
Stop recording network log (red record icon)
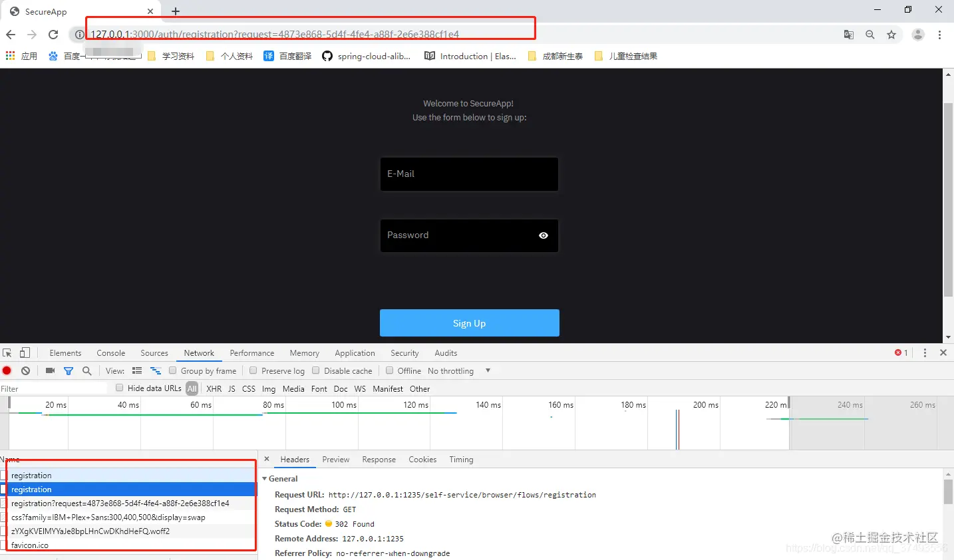click(x=7, y=370)
